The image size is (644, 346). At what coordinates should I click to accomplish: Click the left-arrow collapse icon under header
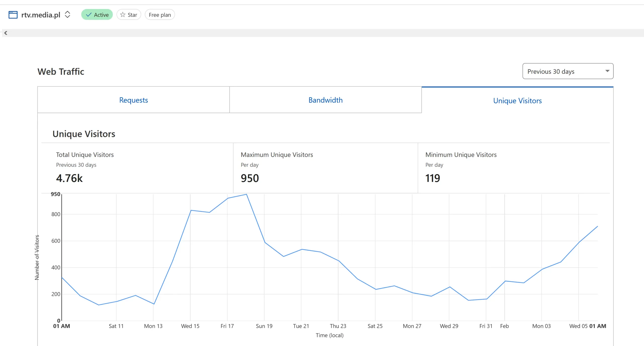point(6,33)
